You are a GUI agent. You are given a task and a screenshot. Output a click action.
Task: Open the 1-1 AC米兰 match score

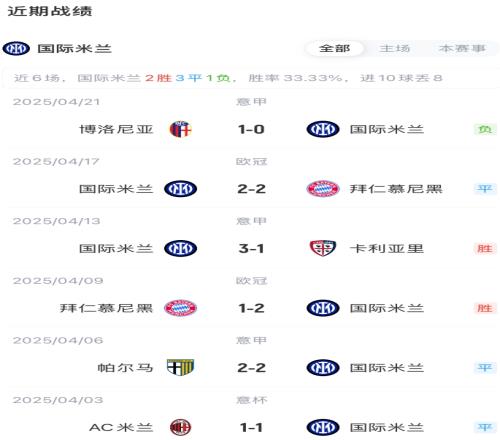pyautogui.click(x=251, y=427)
